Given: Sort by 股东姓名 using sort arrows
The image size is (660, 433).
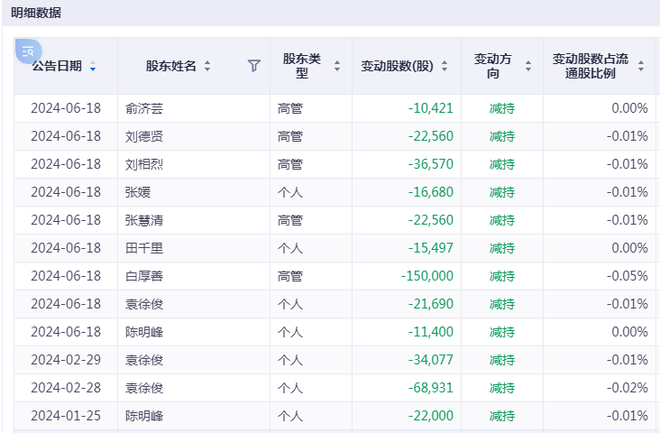Looking at the screenshot, I should point(207,67).
